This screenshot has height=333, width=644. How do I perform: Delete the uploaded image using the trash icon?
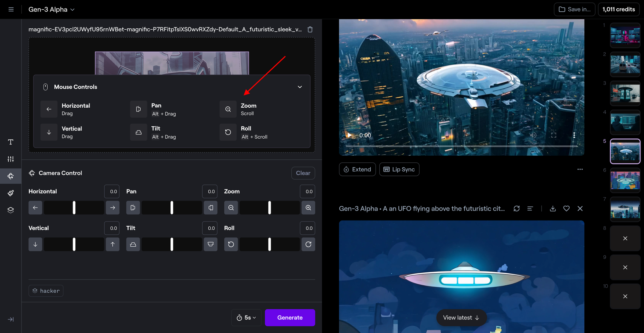pos(310,29)
